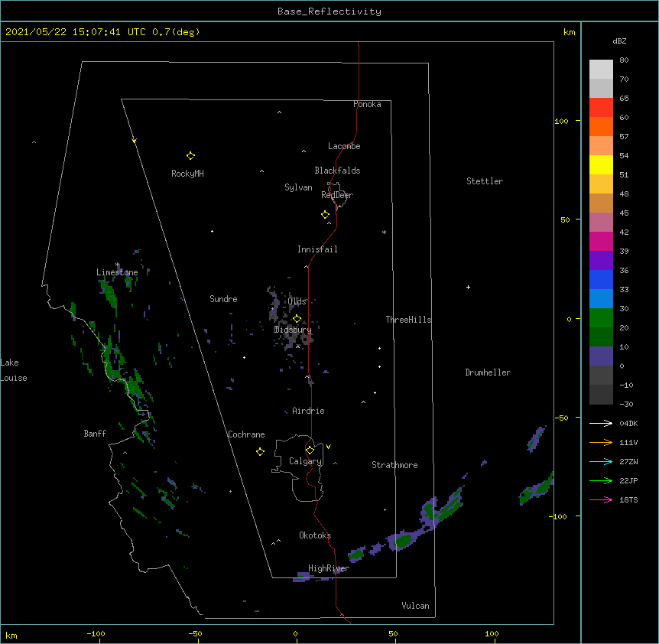659x644 pixels.
Task: Click the Limestone label
Action: (x=117, y=272)
